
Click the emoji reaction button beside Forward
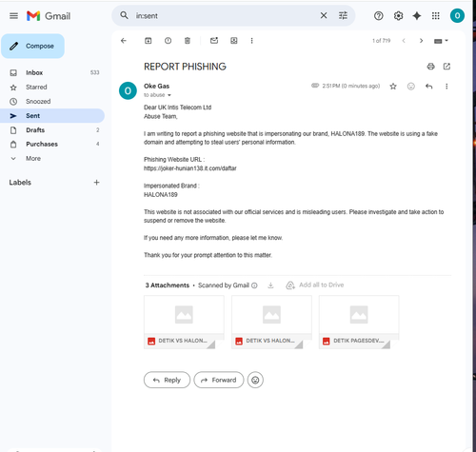pyautogui.click(x=255, y=380)
